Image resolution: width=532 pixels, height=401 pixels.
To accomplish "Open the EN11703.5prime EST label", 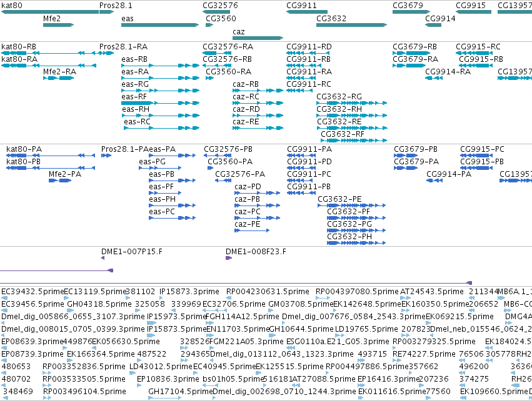I will [238, 329].
